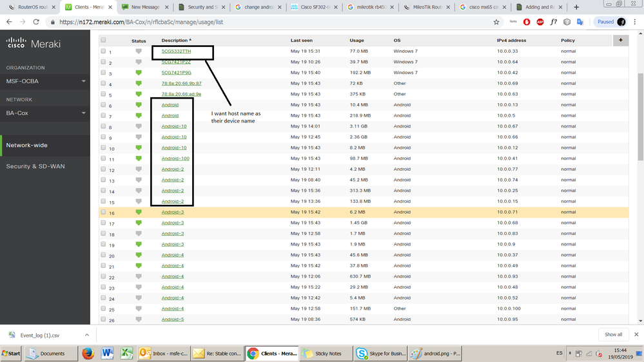Sort table by the Usage column header
Screen dimensions: 644x362
[x=356, y=40]
